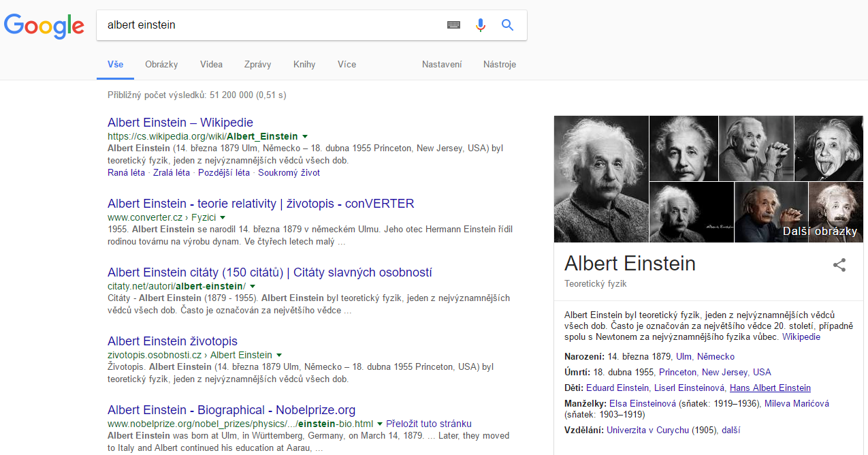Open Albert Einstein – Wikipedie result
This screenshot has height=455, width=868.
180,123
